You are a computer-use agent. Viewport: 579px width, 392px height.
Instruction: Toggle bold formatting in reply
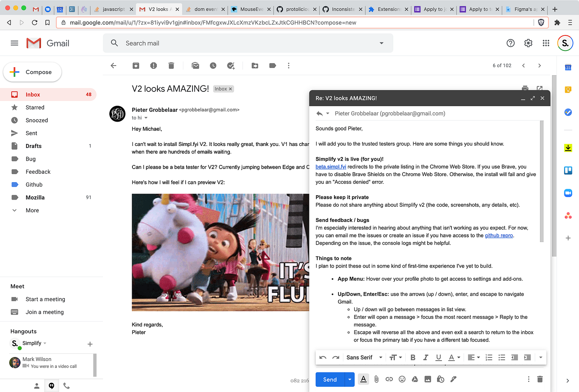413,357
